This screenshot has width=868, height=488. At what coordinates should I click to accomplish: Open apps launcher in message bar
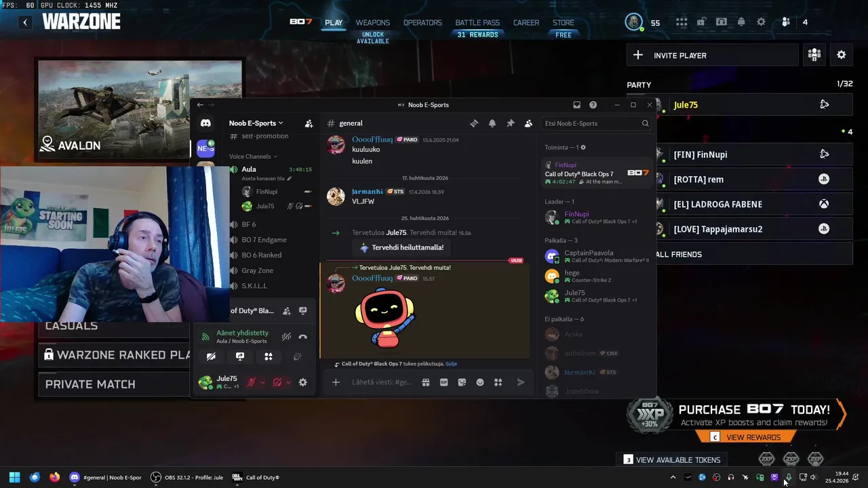point(498,382)
